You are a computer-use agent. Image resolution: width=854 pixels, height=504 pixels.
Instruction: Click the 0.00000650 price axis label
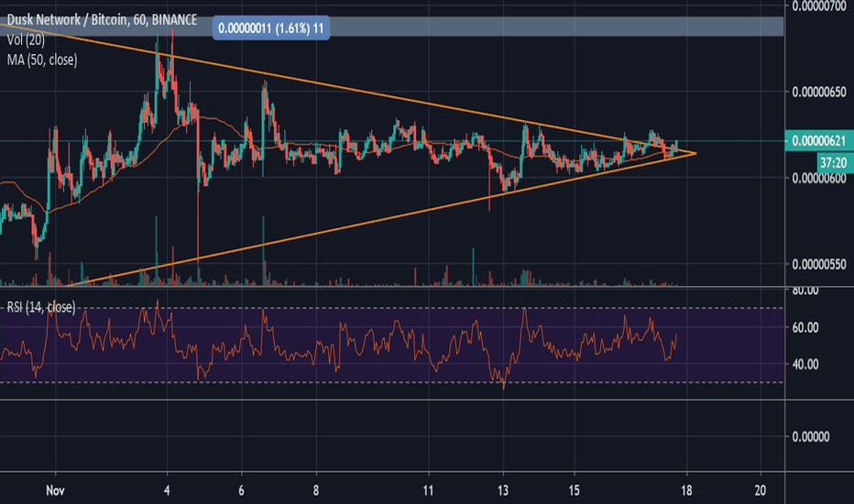point(819,92)
